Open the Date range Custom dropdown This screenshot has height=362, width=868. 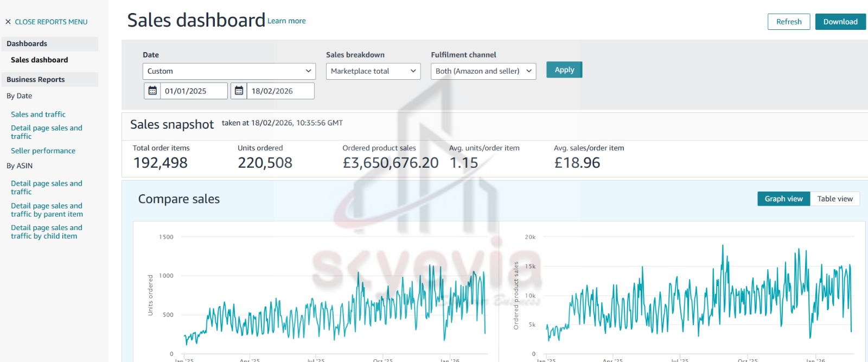(x=228, y=71)
